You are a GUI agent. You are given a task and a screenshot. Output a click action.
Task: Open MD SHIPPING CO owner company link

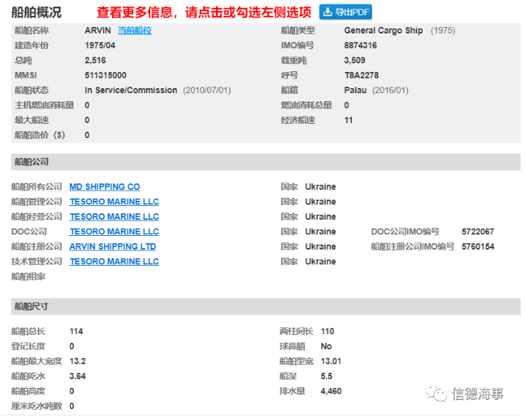[x=104, y=187]
